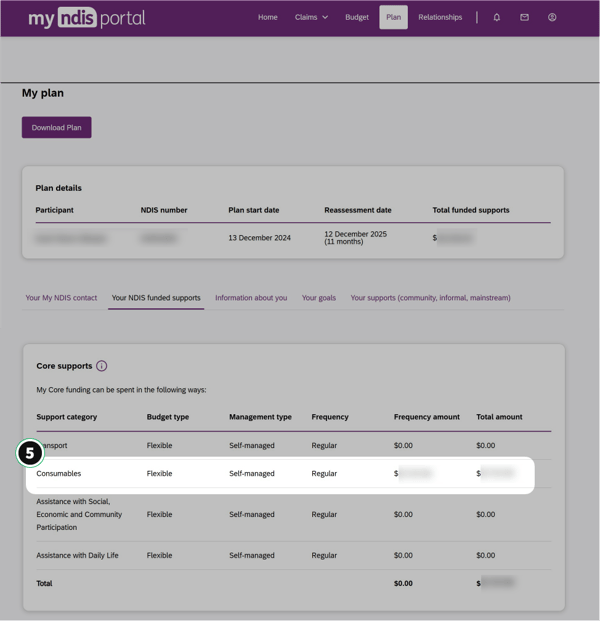The image size is (600, 621).
Task: Select Your NDIS funded supports tab
Action: tap(156, 298)
